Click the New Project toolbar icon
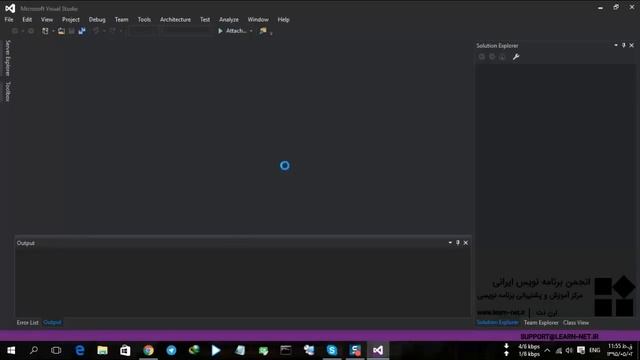 pos(45,31)
